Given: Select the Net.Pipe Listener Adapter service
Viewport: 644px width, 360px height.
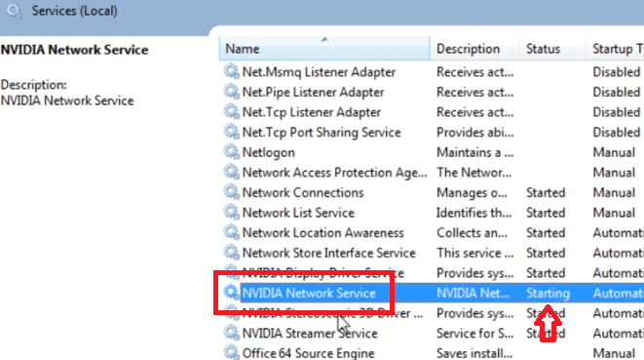Looking at the screenshot, I should coord(313,92).
